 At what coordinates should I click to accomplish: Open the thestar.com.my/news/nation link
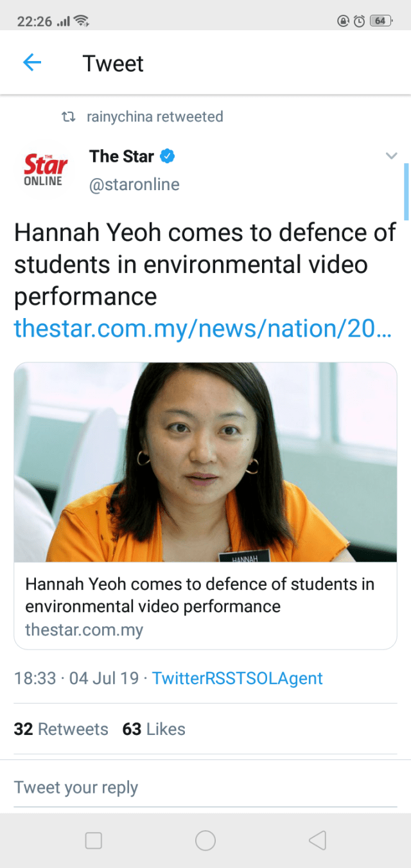coord(202,329)
